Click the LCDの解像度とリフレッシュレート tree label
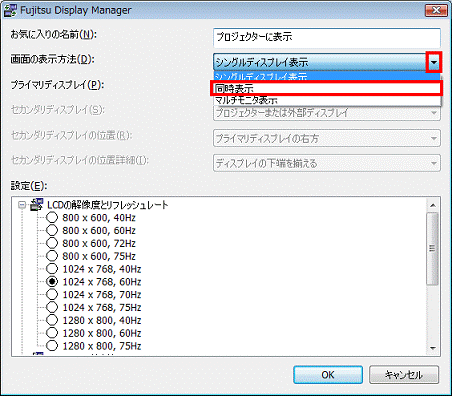 [x=108, y=205]
